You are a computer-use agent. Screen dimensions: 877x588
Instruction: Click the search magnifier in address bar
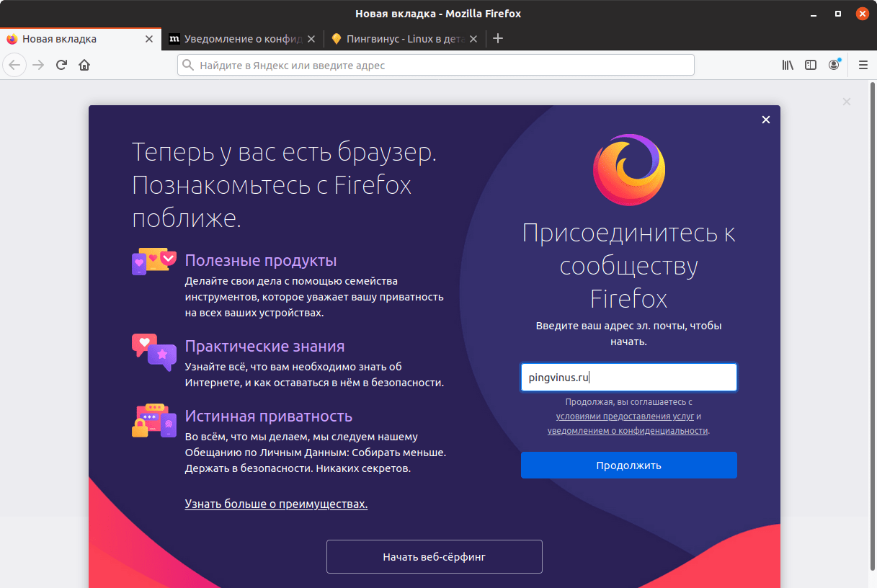click(189, 65)
